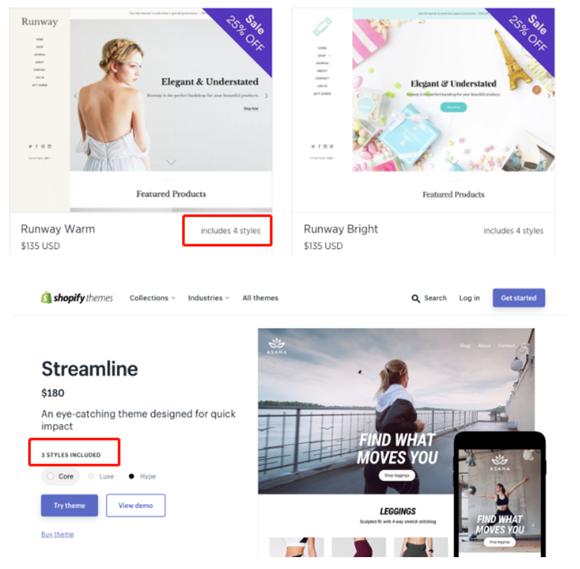Image resolution: width=580 pixels, height=569 pixels.
Task: Open the All themes page
Action: click(260, 298)
